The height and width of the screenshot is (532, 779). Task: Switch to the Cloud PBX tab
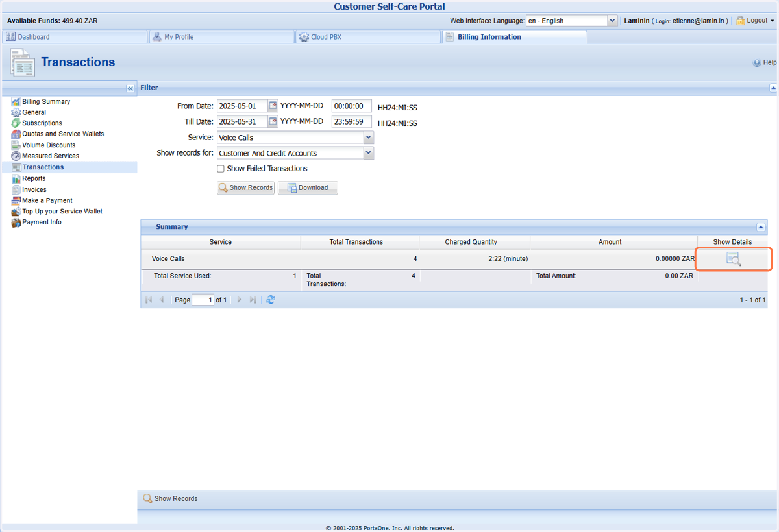(x=368, y=37)
